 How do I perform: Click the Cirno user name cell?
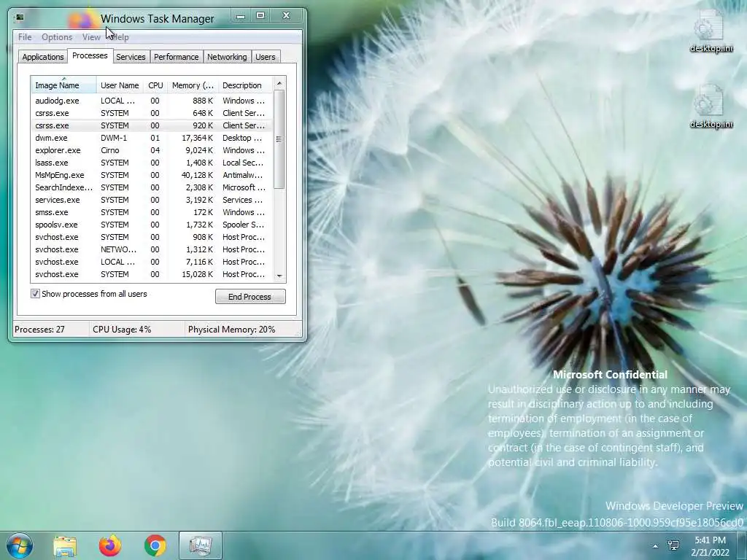[x=110, y=150]
